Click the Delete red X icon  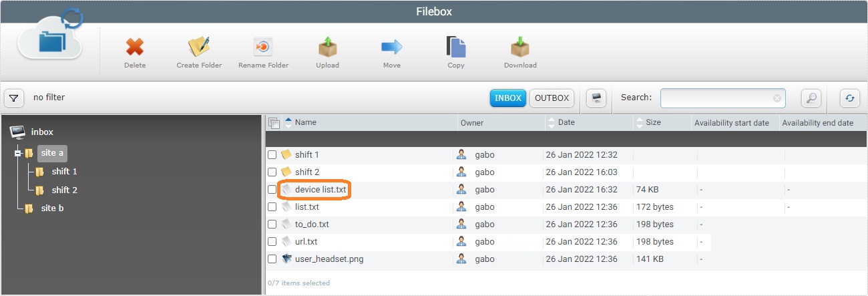coord(135,47)
